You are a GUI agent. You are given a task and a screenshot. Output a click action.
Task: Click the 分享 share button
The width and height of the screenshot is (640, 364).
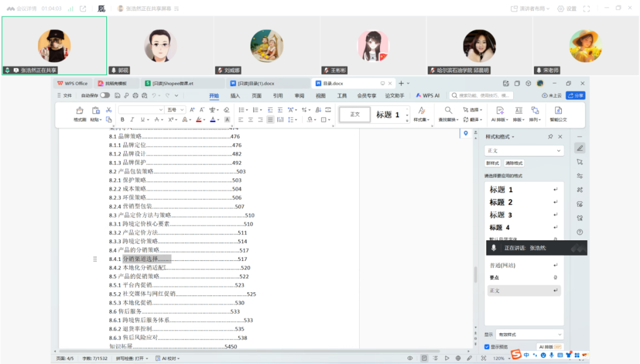[575, 95]
